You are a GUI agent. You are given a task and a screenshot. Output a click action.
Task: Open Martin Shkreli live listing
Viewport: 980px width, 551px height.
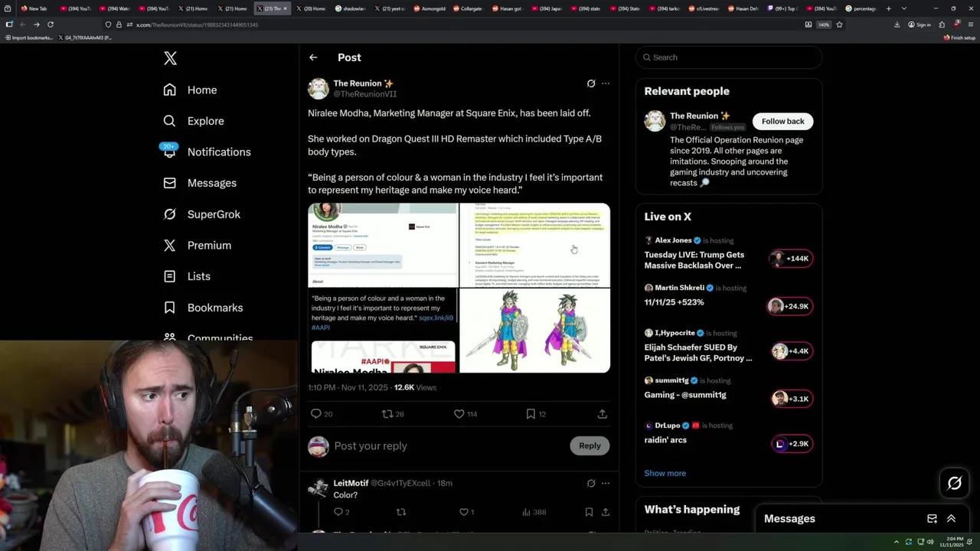coord(728,299)
